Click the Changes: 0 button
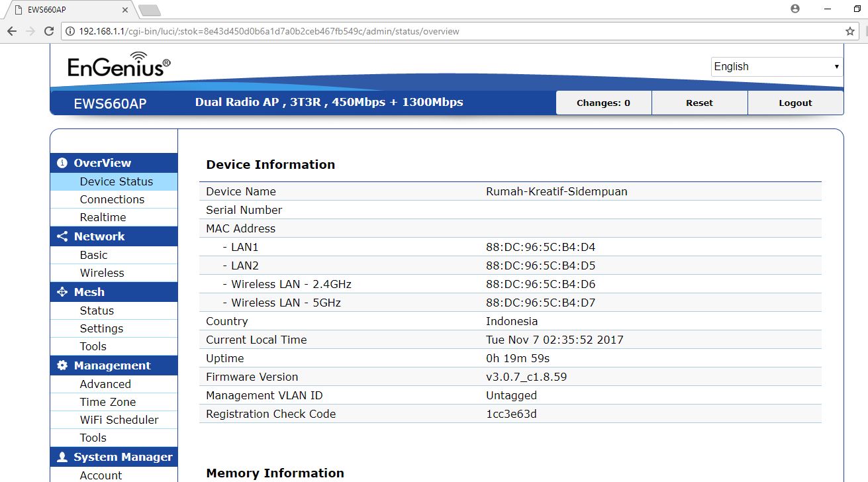 [x=603, y=103]
